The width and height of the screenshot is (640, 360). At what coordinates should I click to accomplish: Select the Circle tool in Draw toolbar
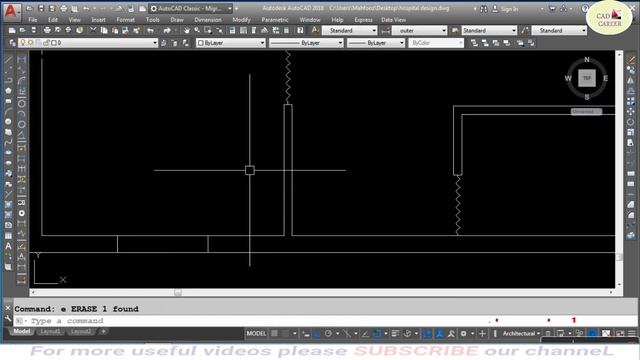pyautogui.click(x=8, y=122)
